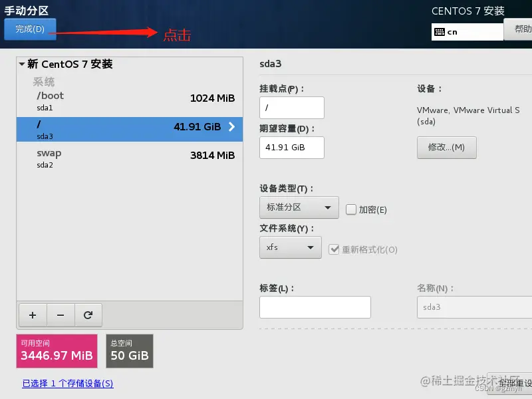Click the 修改...(M) modify button
Viewport: 532px width, 399px height.
tap(446, 148)
